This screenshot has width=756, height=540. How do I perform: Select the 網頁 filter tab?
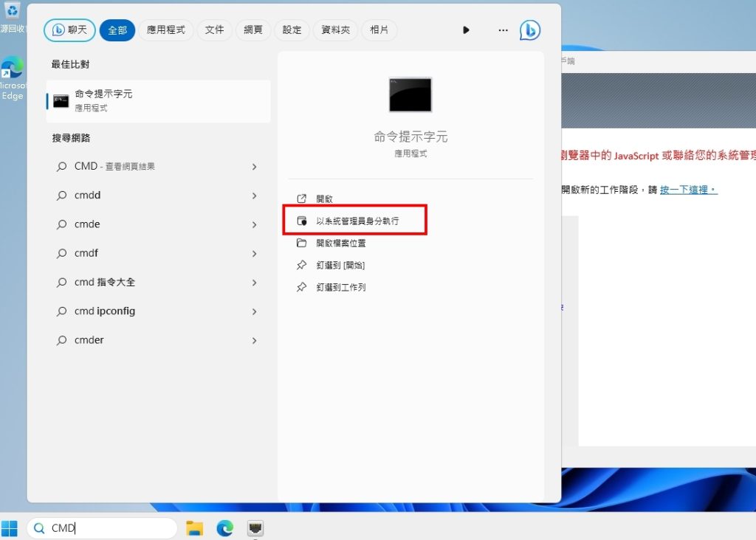click(253, 30)
